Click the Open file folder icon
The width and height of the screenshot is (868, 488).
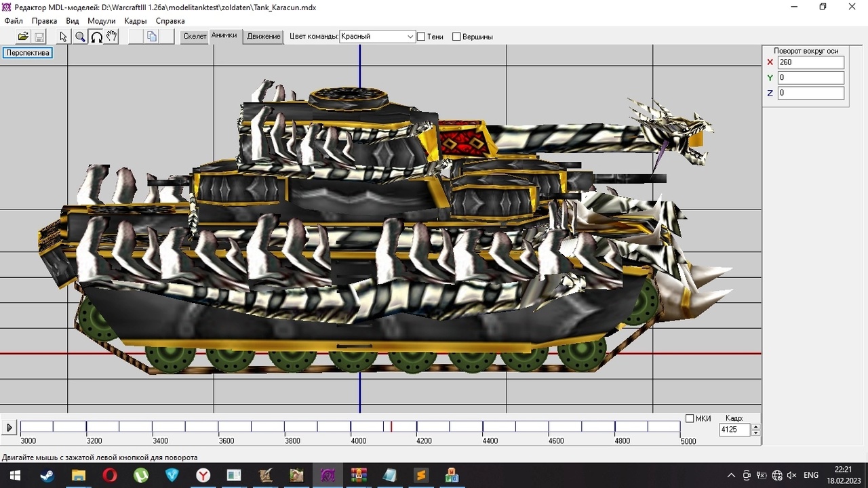click(x=23, y=37)
